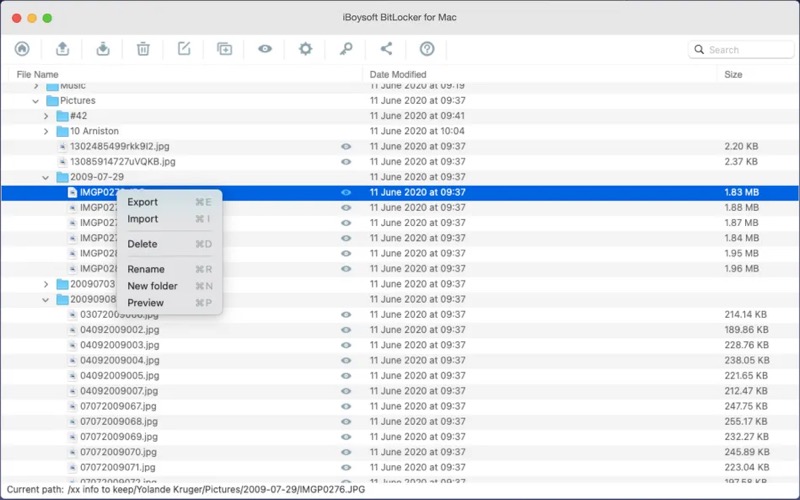
Task: Expand the 20090703 folder chevron
Action: [46, 284]
